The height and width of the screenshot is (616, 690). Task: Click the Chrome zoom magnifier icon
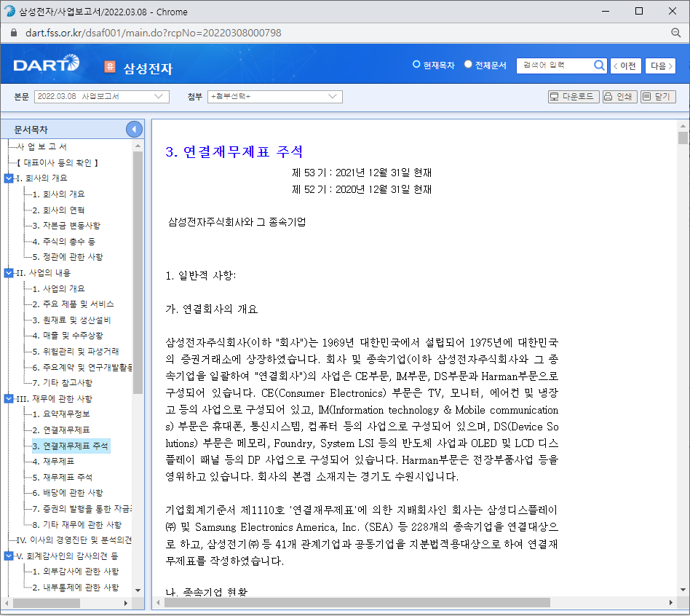click(x=676, y=33)
